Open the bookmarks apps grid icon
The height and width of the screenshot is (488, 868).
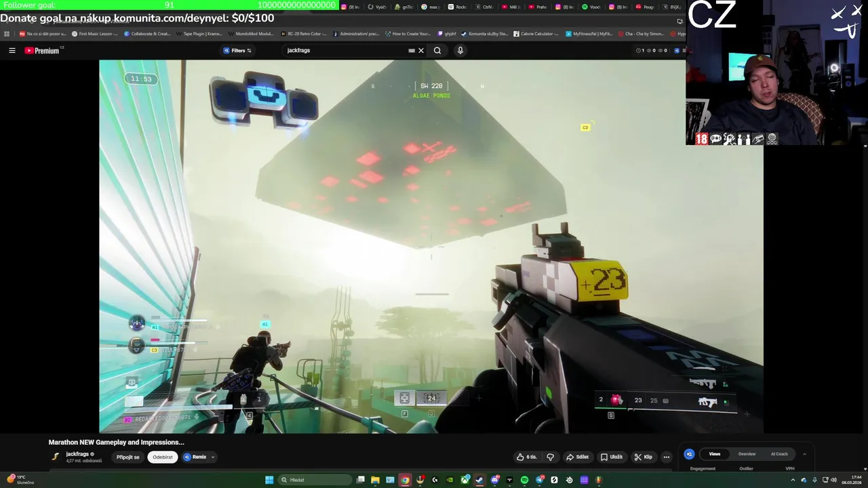click(7, 33)
